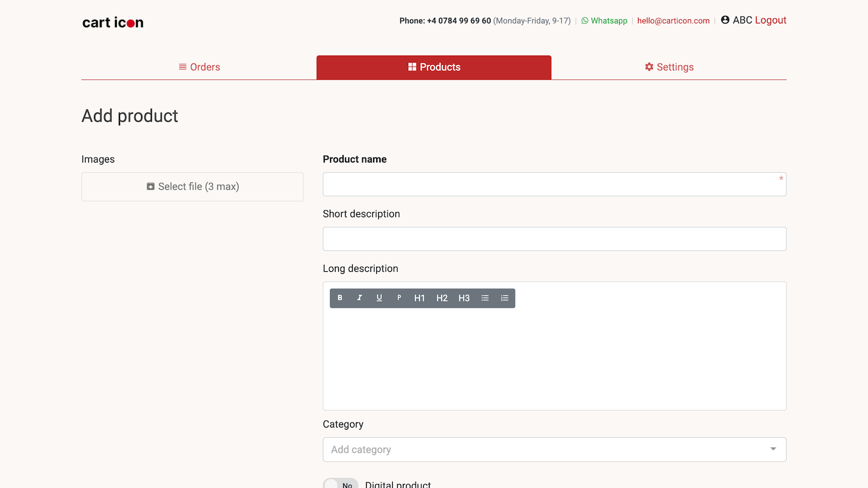Log out via the Logout link
The height and width of the screenshot is (488, 868).
[x=771, y=20]
